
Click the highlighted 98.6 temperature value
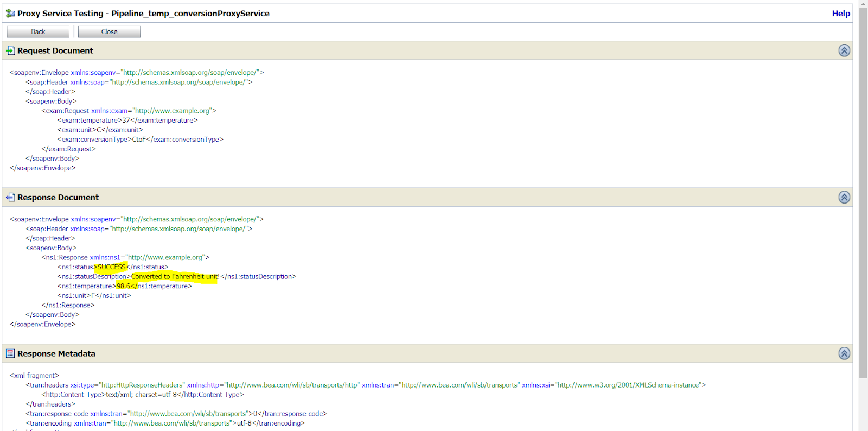point(124,286)
